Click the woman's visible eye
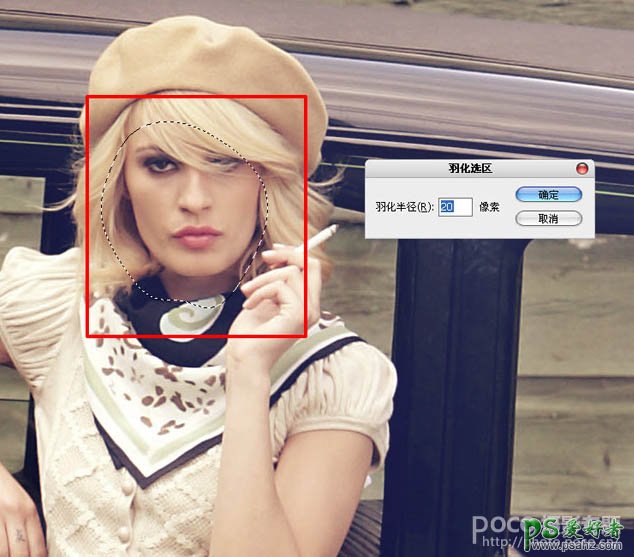 pos(162,165)
